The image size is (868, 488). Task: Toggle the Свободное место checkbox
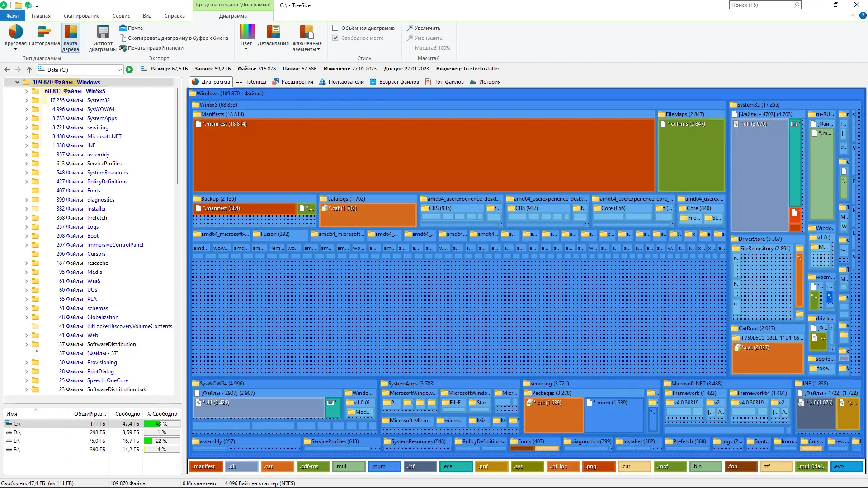pyautogui.click(x=335, y=38)
